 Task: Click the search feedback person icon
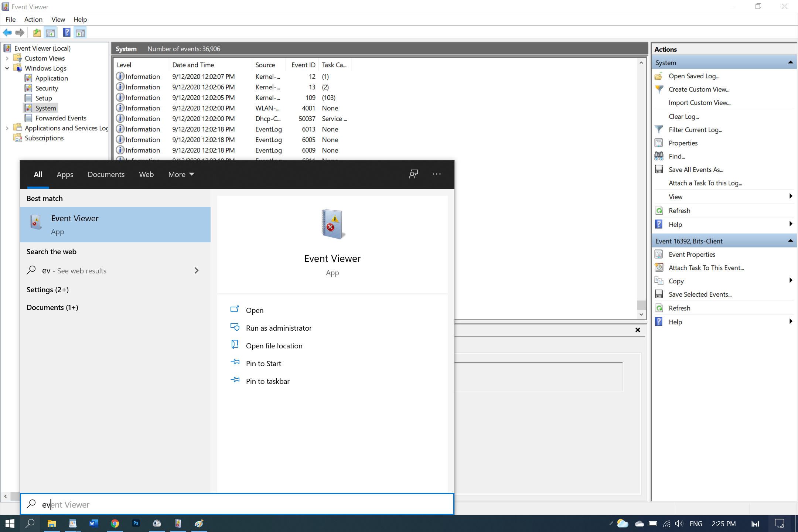coord(413,174)
